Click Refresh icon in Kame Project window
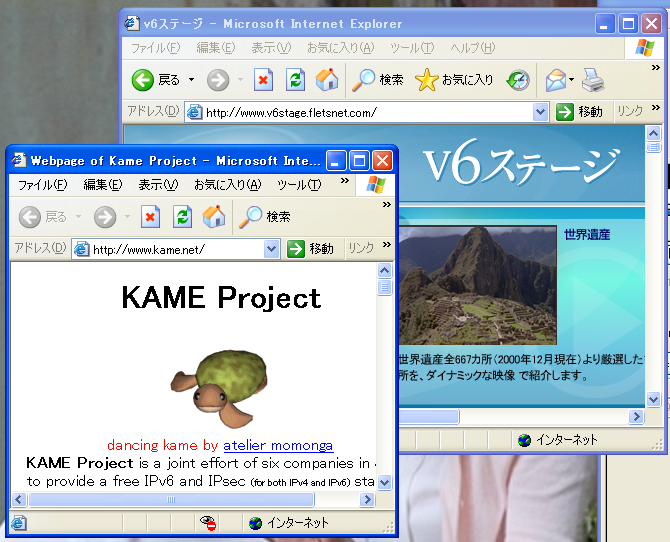 182,217
